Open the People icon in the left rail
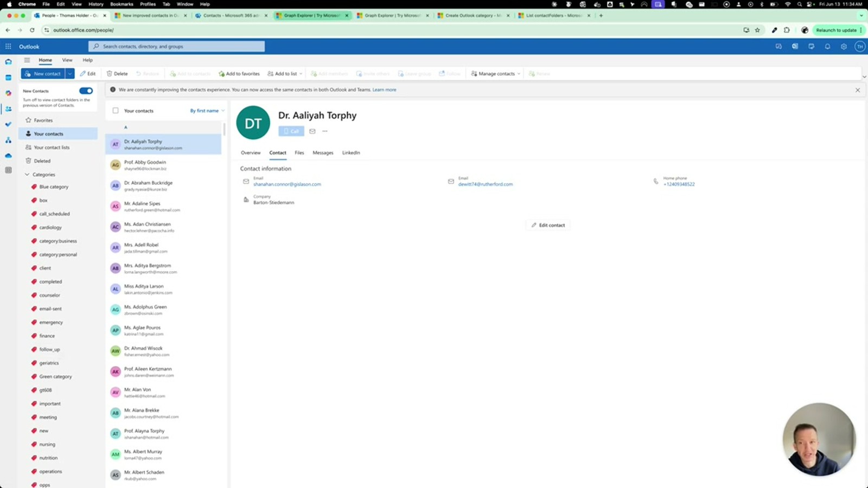The height and width of the screenshot is (488, 868). [8, 109]
